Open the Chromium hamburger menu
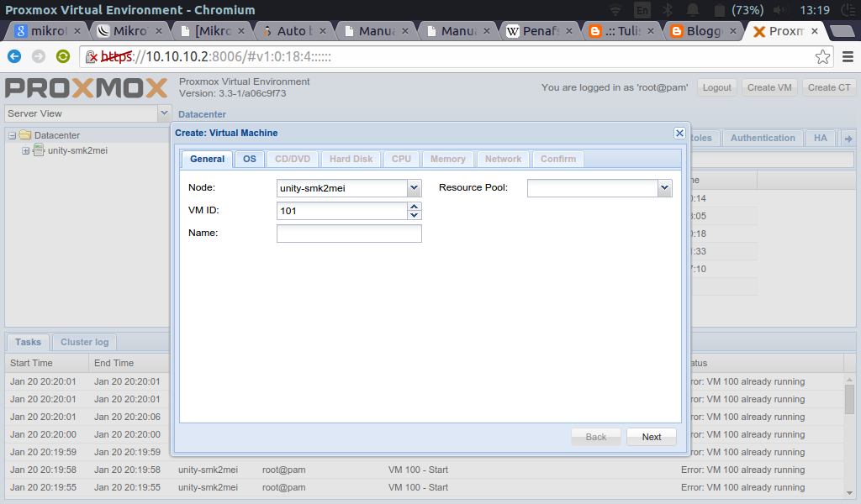861x504 pixels. [848, 56]
